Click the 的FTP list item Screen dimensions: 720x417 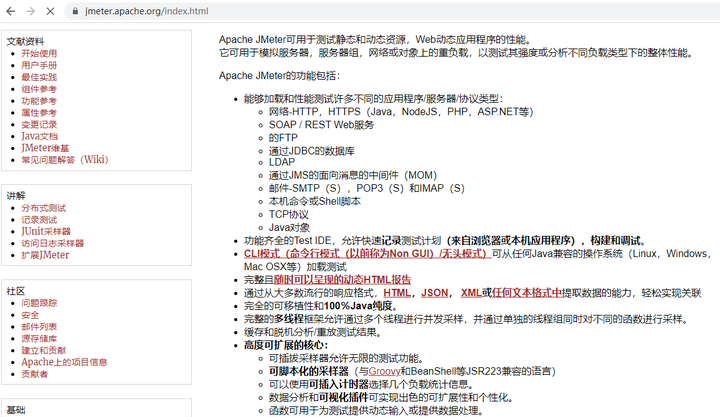point(283,138)
